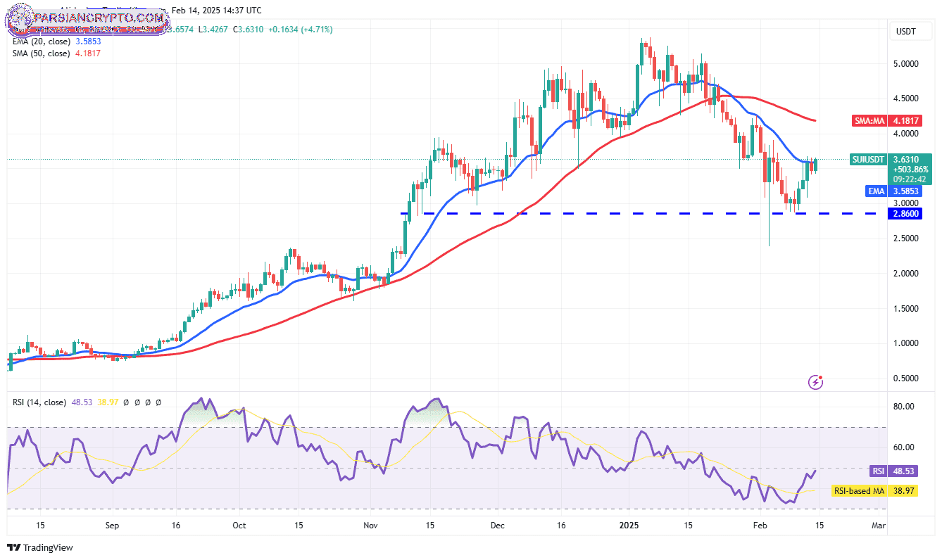942x560 pixels.
Task: Click the 4.5000 price scale value
Action: click(907, 98)
